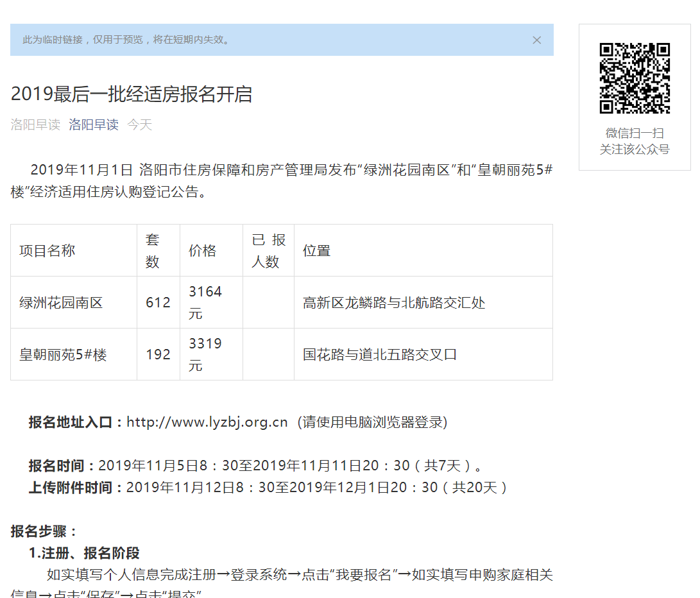The width and height of the screenshot is (700, 598).
Task: Open the 洛阳早读 account link
Action: [94, 124]
